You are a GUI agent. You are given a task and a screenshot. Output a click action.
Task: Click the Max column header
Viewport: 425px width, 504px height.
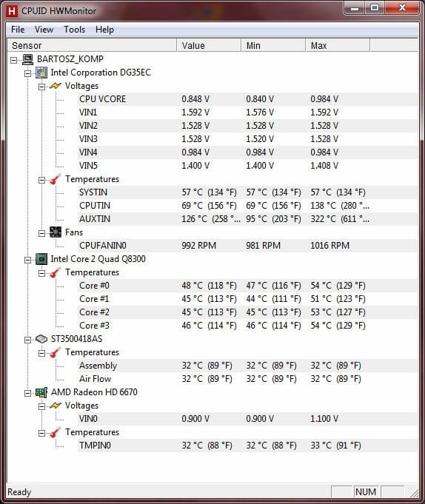coord(338,46)
